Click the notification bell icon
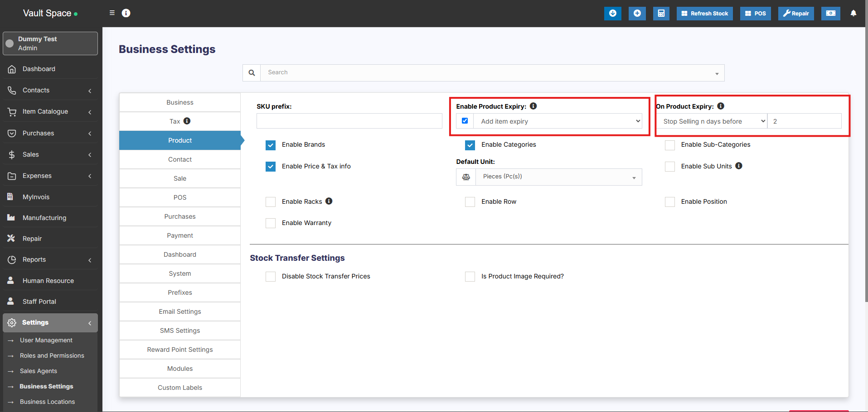The height and width of the screenshot is (412, 868). (853, 14)
